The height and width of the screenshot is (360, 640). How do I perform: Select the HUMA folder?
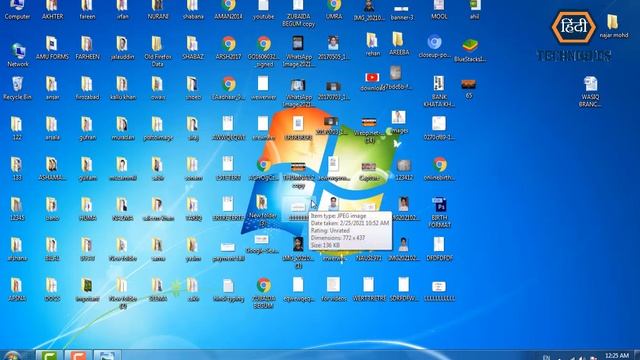(x=87, y=209)
